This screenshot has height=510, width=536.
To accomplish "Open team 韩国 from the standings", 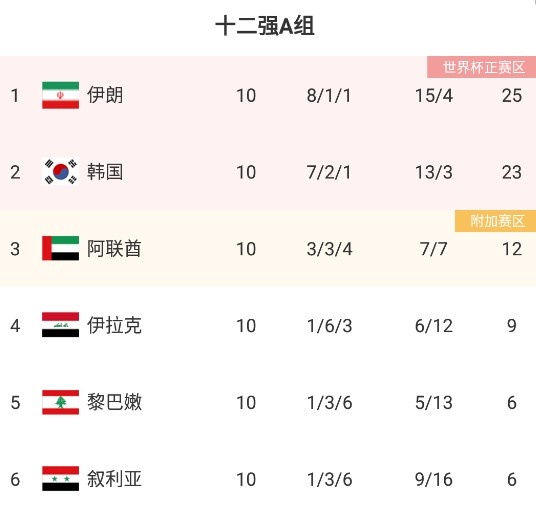I will tap(105, 172).
